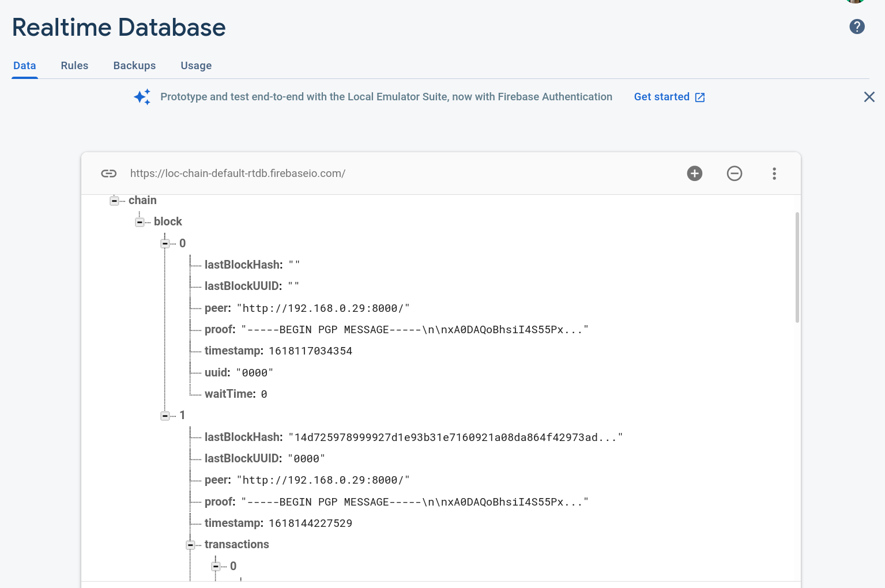Collapse block index 1 node
Screen dimensions: 885x588
click(x=165, y=416)
